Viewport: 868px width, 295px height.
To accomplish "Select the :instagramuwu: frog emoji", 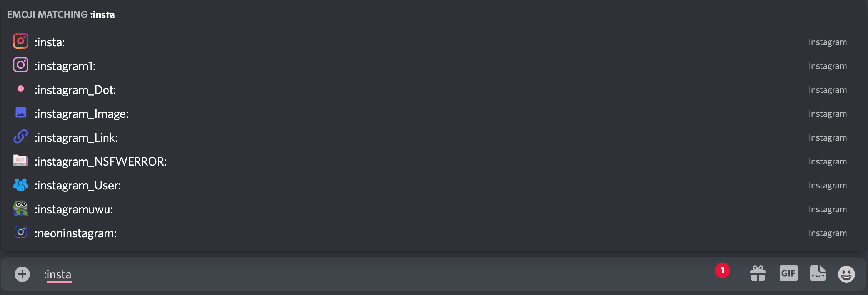I will pos(21,208).
